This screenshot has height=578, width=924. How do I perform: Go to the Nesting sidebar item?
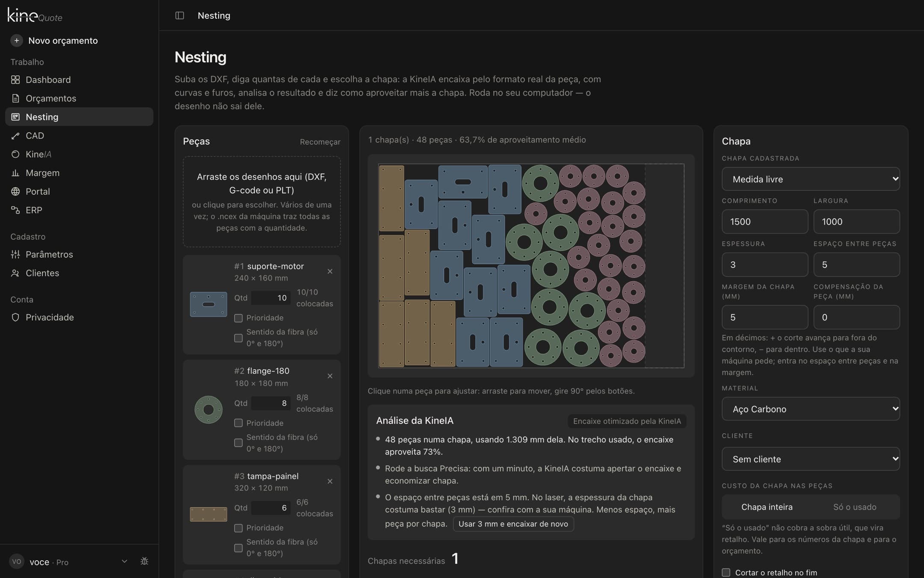[79, 117]
